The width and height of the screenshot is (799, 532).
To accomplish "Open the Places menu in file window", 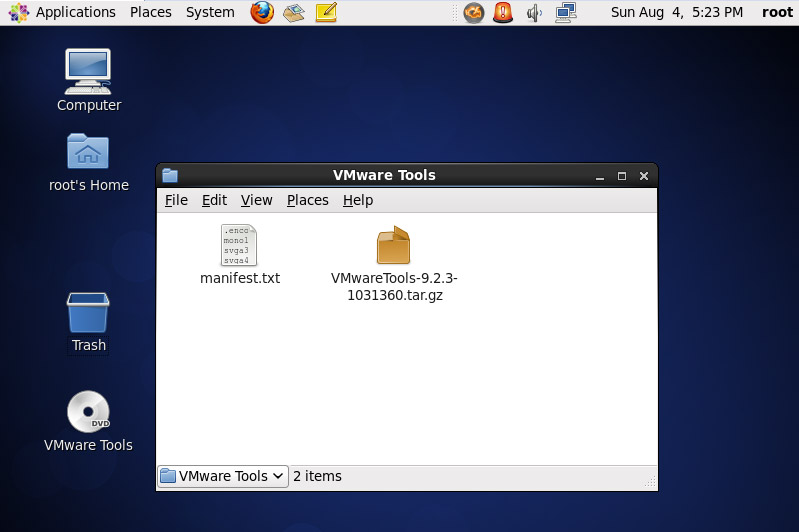I will click(307, 200).
